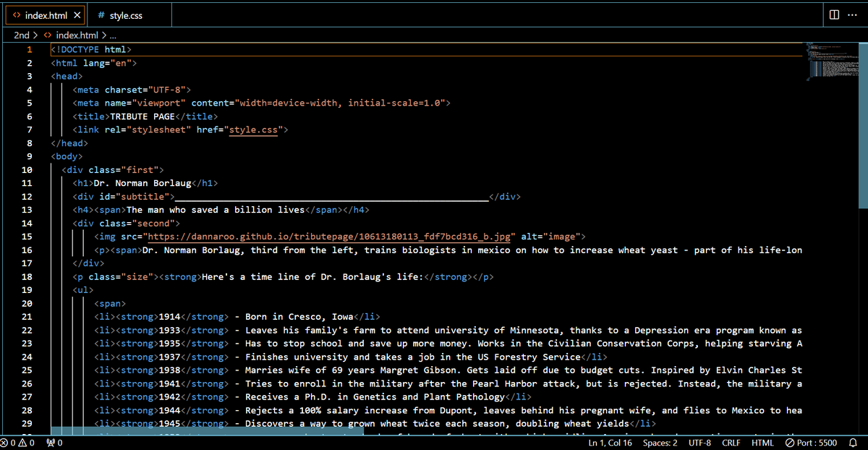
Task: Open the notifications bell
Action: pyautogui.click(x=853, y=443)
